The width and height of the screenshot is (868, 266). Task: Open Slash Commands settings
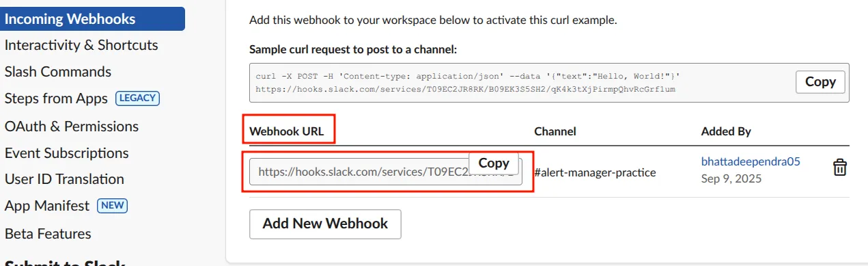coord(58,72)
